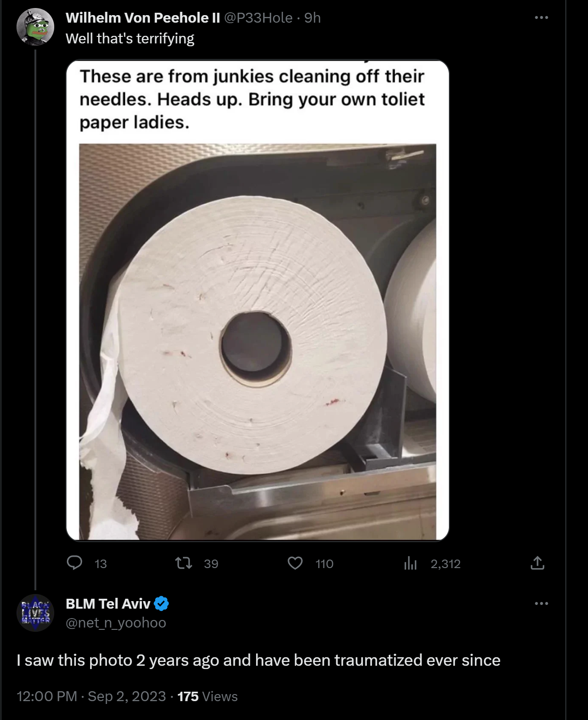Click the 9h timestamp link

(313, 18)
